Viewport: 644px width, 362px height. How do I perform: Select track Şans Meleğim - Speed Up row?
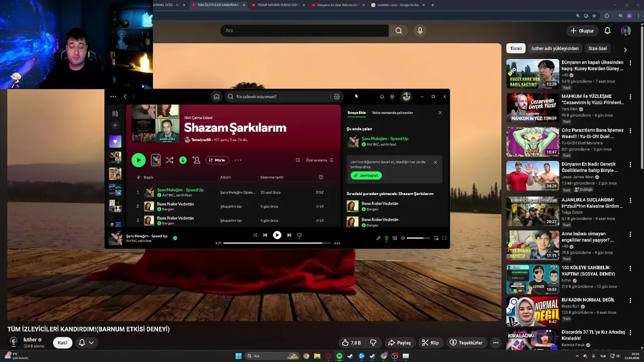click(233, 192)
